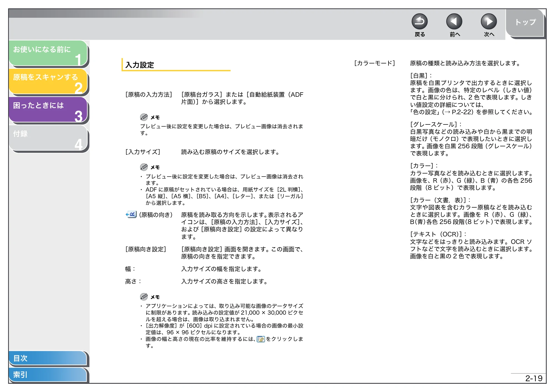
Task: Click the 原稿の向き orientation icon
Action: click(x=131, y=215)
